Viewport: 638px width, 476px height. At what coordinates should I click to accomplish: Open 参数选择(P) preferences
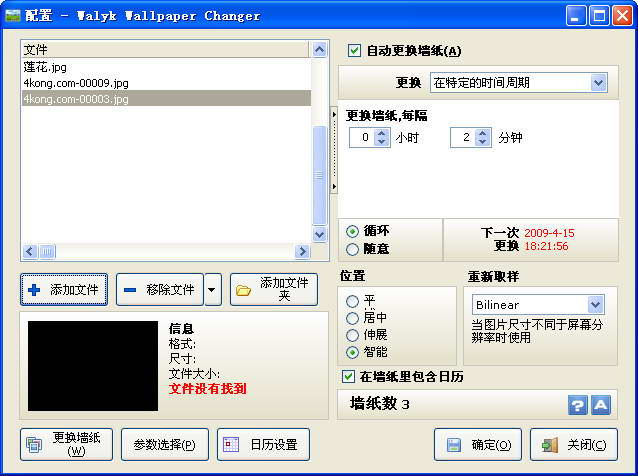tap(165, 444)
